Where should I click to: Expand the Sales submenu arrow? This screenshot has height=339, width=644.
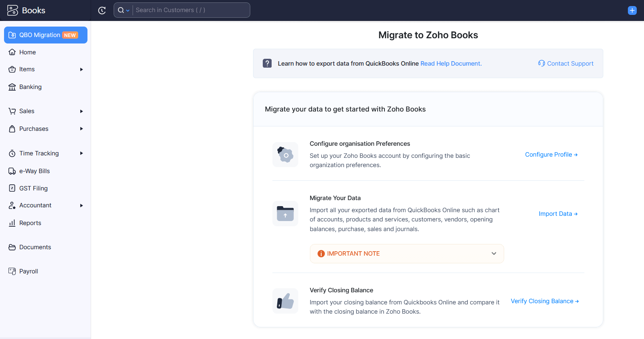coord(81,111)
